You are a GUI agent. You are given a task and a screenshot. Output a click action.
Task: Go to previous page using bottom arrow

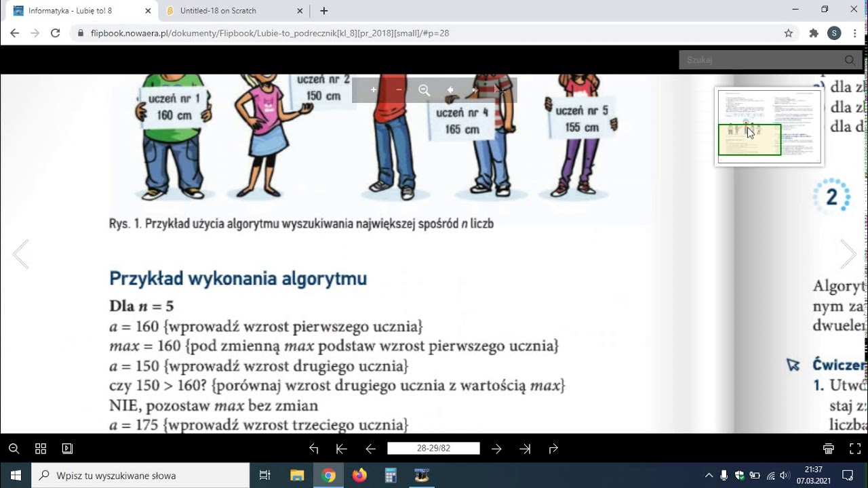pyautogui.click(x=370, y=449)
